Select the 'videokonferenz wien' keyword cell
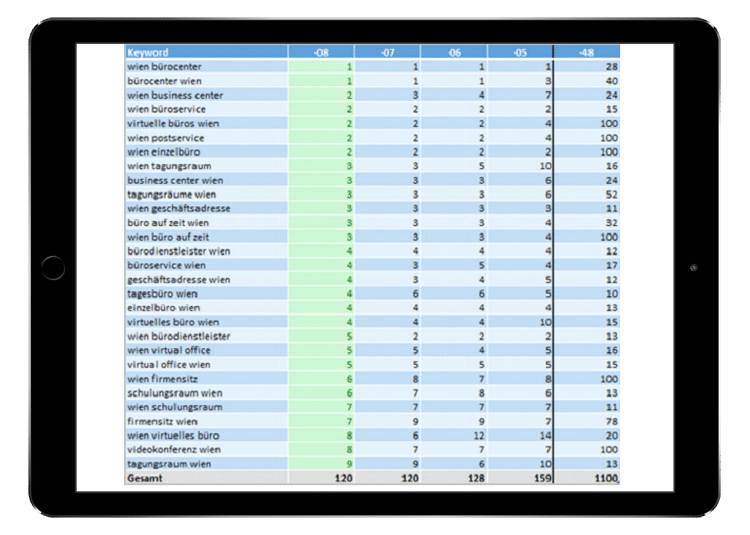Viewport: 750px width, 535px height. click(x=205, y=450)
